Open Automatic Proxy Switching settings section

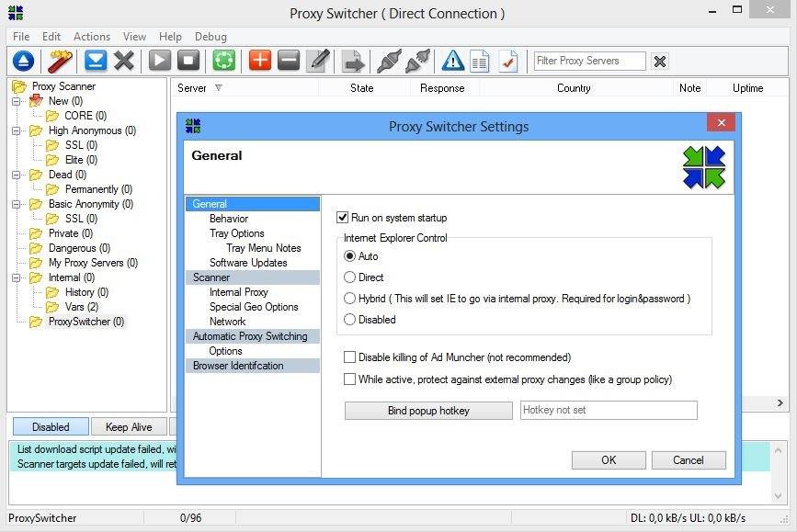pyautogui.click(x=253, y=336)
